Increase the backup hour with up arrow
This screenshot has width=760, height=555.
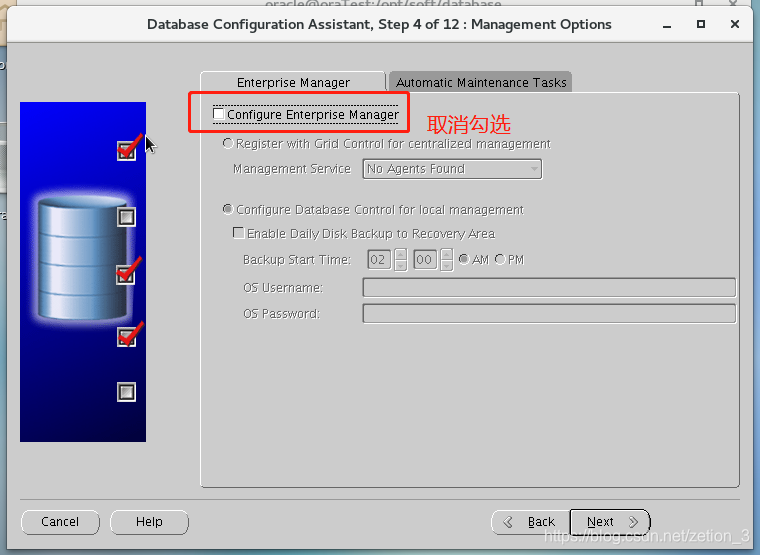coord(400,254)
